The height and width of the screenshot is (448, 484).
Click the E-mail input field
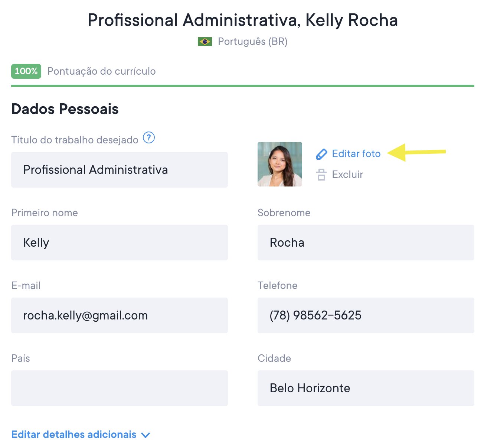click(120, 315)
